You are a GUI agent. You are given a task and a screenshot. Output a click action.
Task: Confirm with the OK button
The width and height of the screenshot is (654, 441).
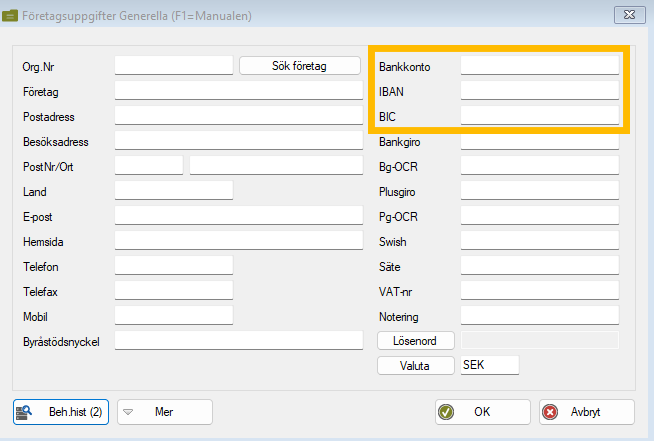click(x=482, y=412)
